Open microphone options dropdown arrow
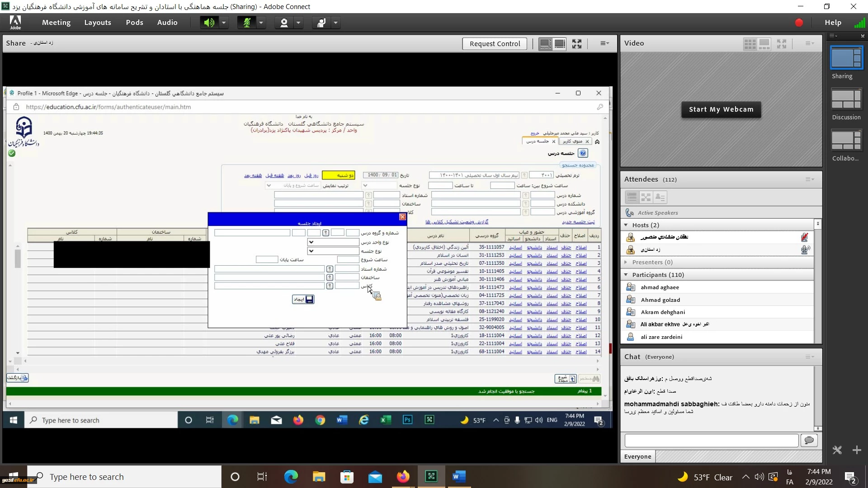The height and width of the screenshot is (488, 868). pos(261,23)
